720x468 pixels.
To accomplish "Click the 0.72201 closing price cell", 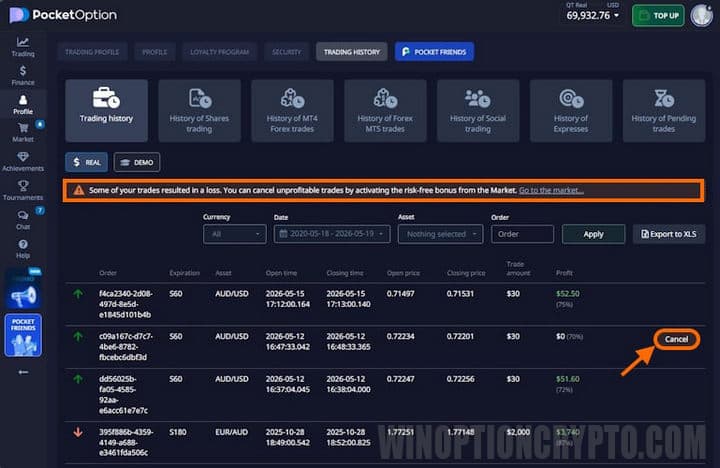I will [460, 337].
